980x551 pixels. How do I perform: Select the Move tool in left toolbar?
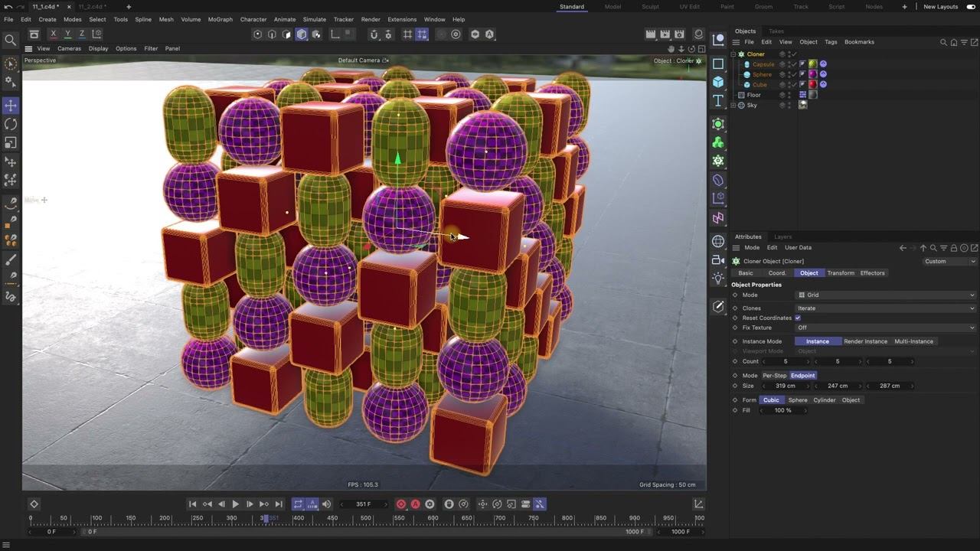click(x=11, y=105)
